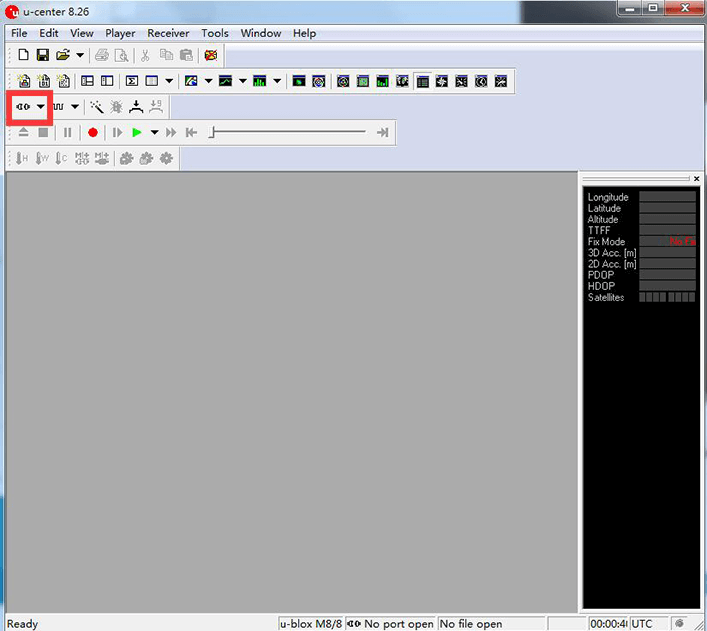Viewport: 707px width, 631px height.
Task: Open dropdown arrow beside play button
Action: tap(154, 133)
